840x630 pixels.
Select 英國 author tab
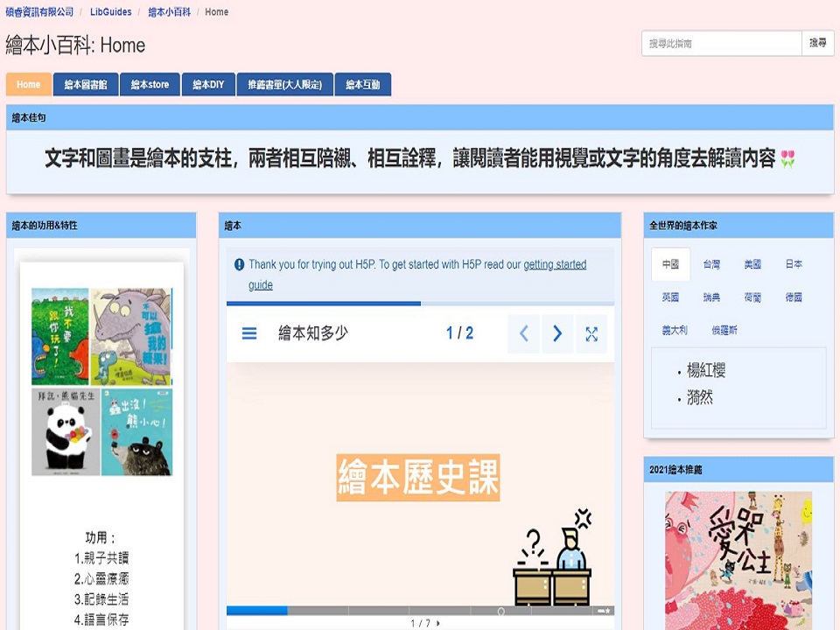click(x=670, y=297)
